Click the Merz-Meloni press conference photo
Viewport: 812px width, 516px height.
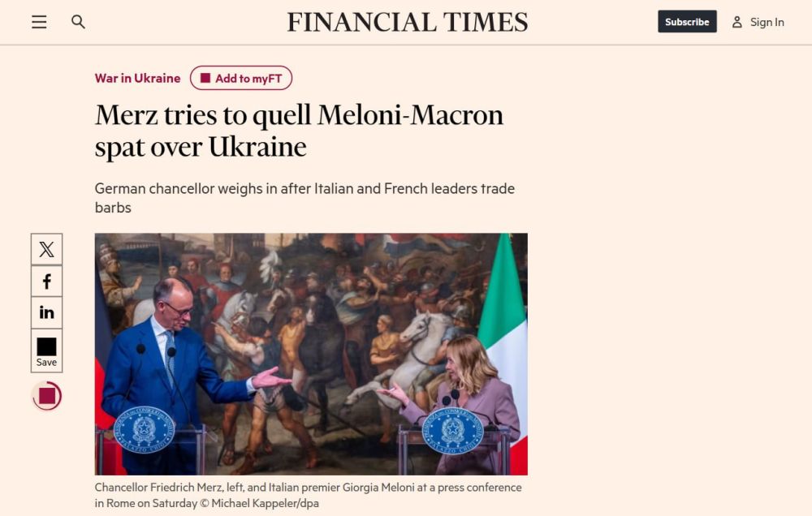pos(311,354)
